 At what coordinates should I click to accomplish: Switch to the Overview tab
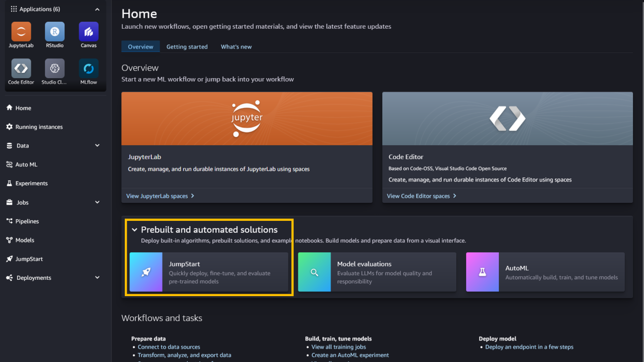(141, 47)
